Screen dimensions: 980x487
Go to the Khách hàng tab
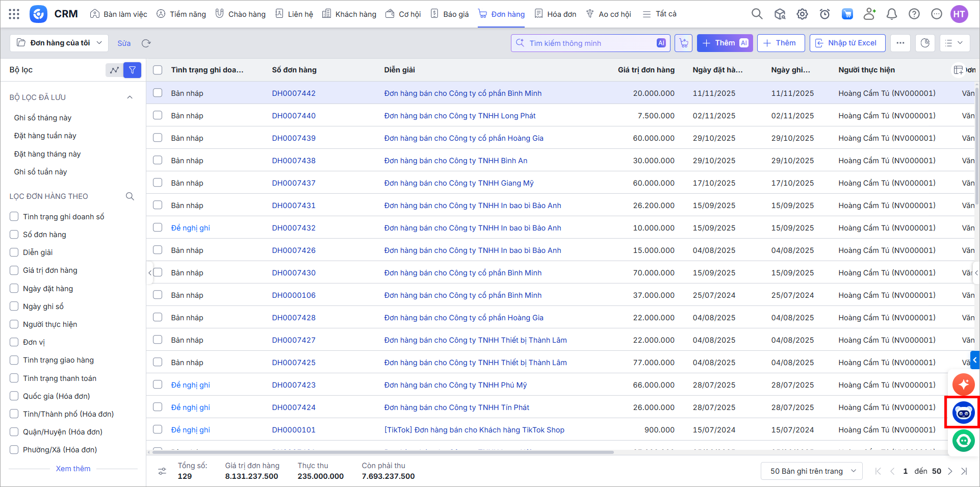[349, 14]
